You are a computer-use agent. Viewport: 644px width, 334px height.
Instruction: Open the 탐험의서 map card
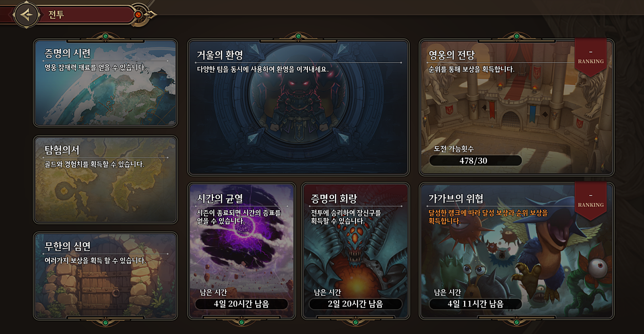tap(105, 179)
